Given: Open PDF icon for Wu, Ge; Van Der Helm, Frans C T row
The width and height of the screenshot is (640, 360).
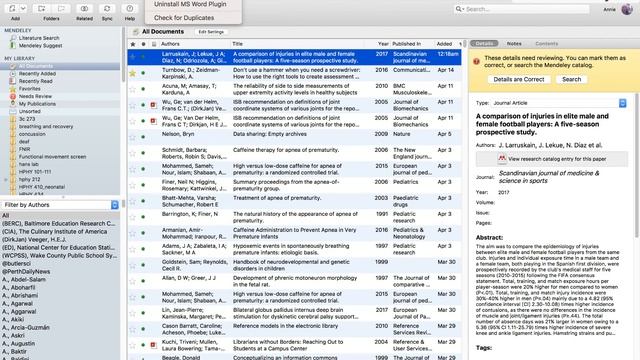Looking at the screenshot, I should tap(153, 121).
